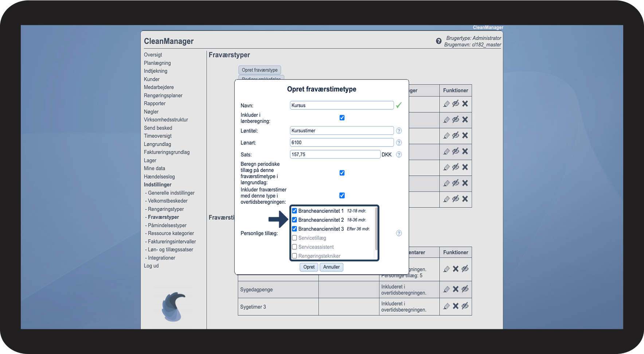Open the Kunder section
Screen dimensions: 644x354
[x=152, y=79]
